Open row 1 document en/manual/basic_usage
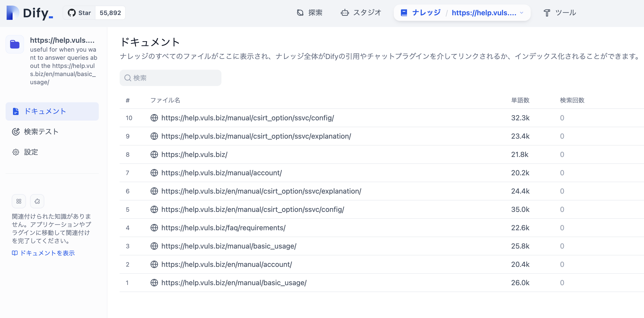 point(234,282)
